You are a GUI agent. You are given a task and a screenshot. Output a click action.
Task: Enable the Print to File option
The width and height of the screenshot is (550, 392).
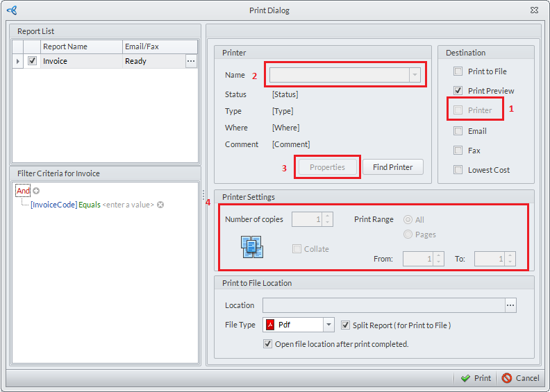[x=458, y=71]
